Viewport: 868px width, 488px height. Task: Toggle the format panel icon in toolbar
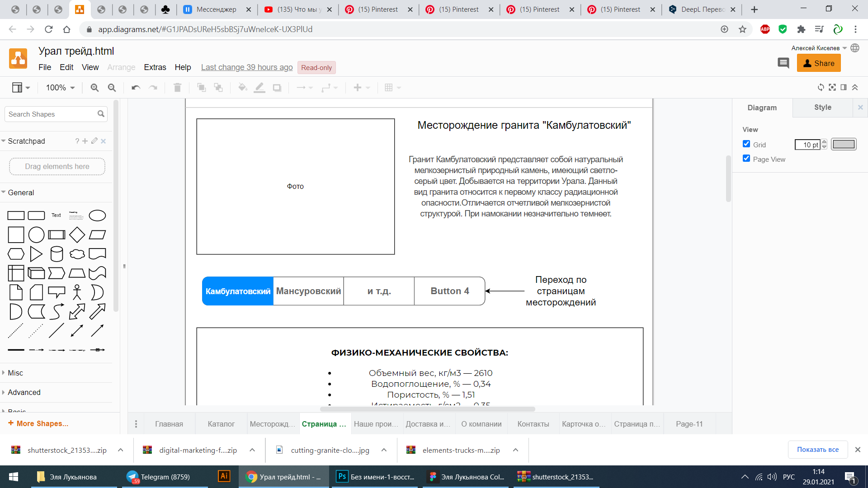pyautogui.click(x=844, y=87)
